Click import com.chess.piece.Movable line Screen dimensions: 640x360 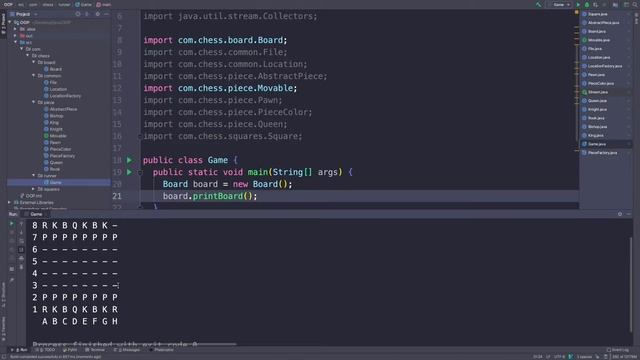(x=220, y=88)
